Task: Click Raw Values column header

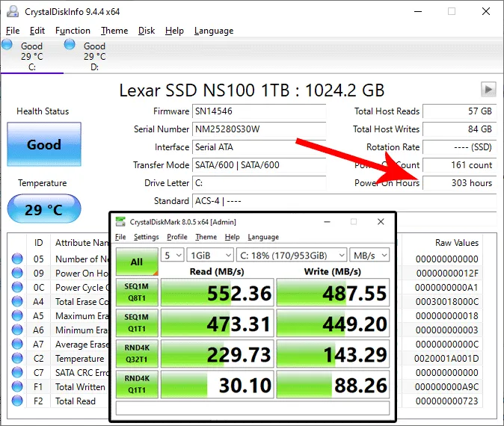Action: 457,243
